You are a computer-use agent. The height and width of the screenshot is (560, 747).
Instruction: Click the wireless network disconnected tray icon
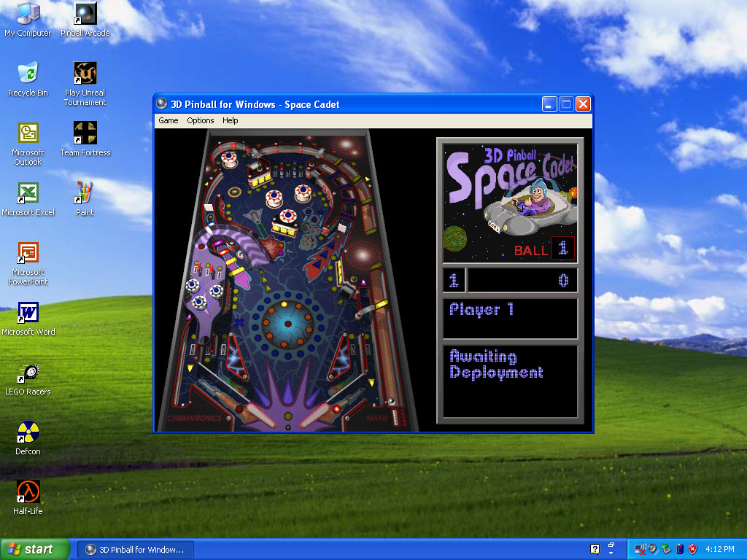(x=640, y=549)
